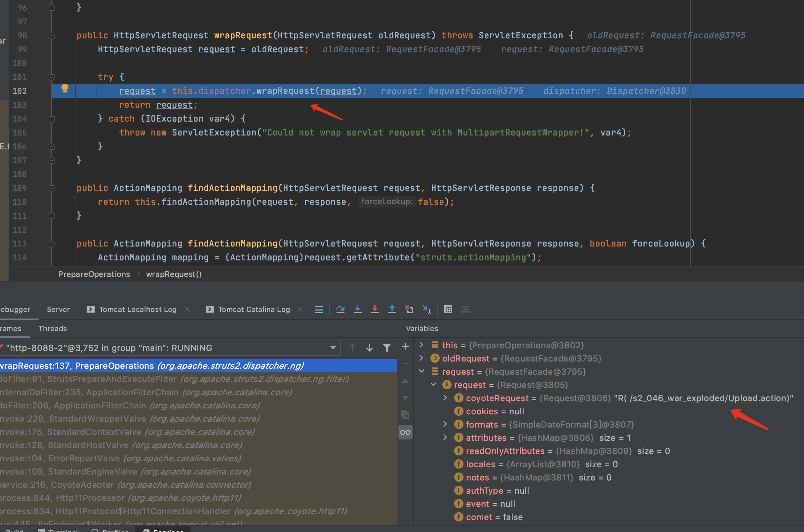The image size is (804, 532).
Task: Click the Drop Frame icon
Action: point(409,309)
